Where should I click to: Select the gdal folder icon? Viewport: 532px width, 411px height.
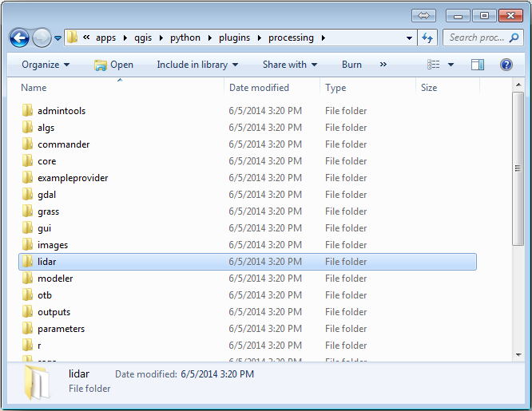pyautogui.click(x=27, y=195)
